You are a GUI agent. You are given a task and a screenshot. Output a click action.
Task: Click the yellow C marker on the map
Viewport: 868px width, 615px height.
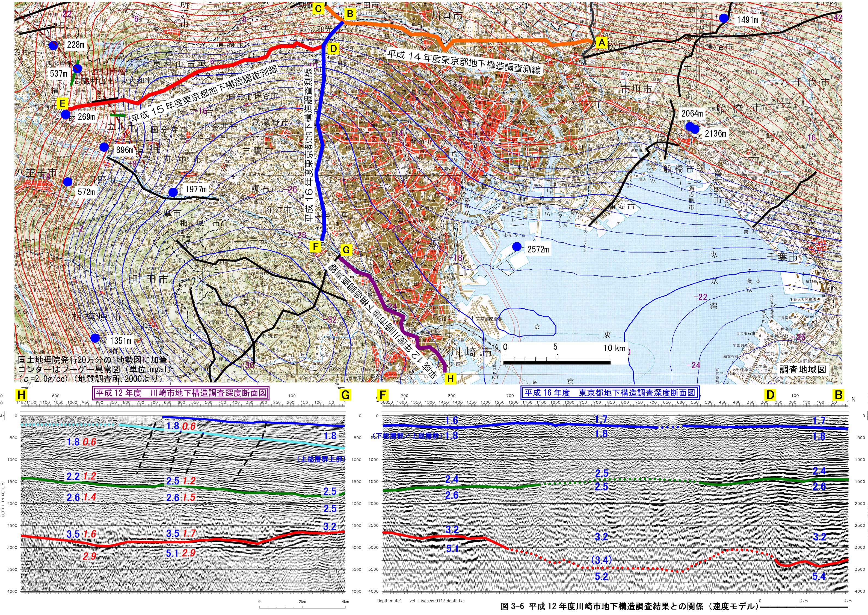click(318, 8)
